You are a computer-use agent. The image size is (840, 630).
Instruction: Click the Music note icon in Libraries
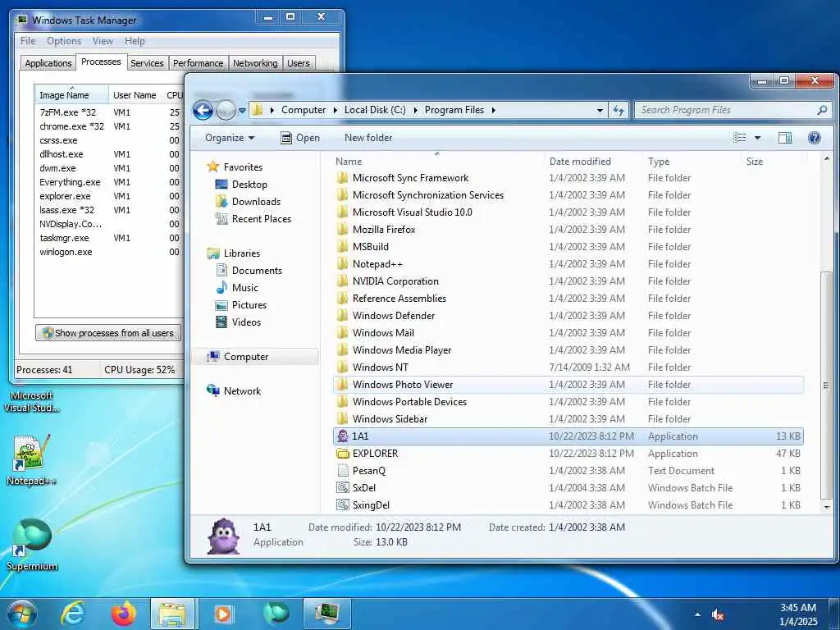(221, 288)
